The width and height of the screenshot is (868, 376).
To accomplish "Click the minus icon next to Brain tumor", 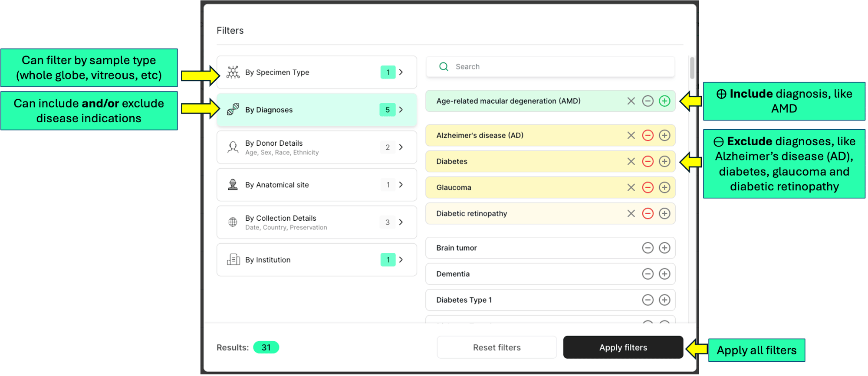I will 648,248.
